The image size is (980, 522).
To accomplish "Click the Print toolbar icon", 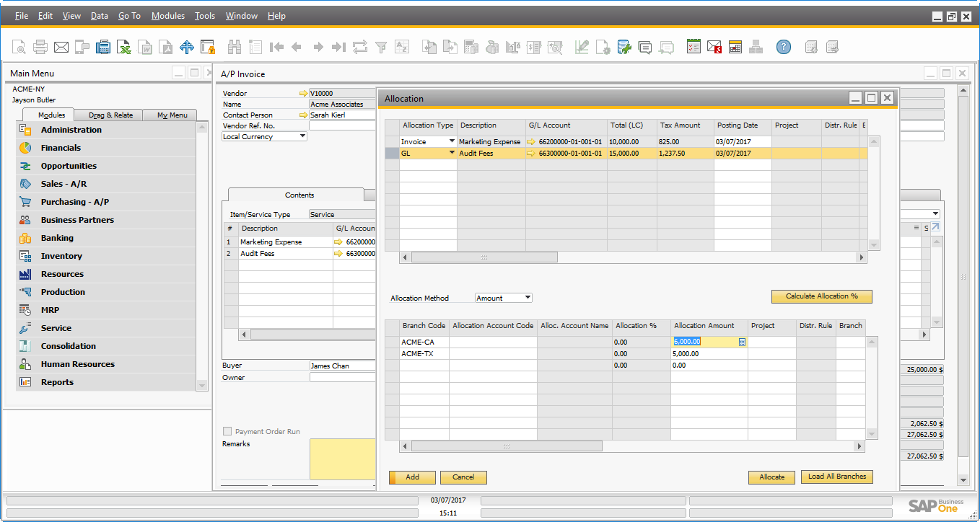I will pyautogui.click(x=40, y=48).
